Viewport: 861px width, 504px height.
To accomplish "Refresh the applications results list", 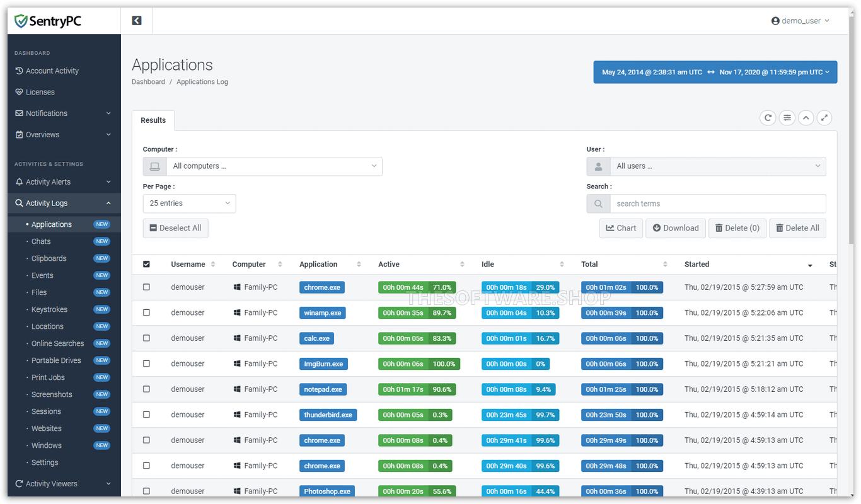I will (768, 118).
